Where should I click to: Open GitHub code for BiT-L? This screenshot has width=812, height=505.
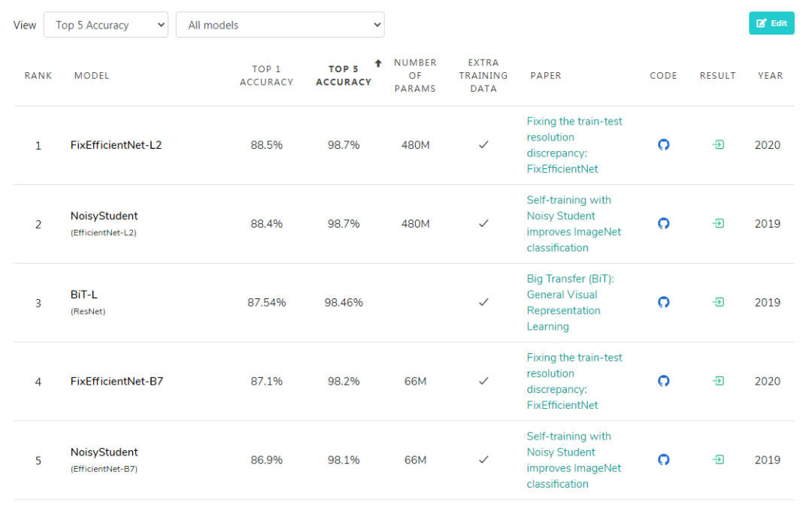tap(663, 302)
